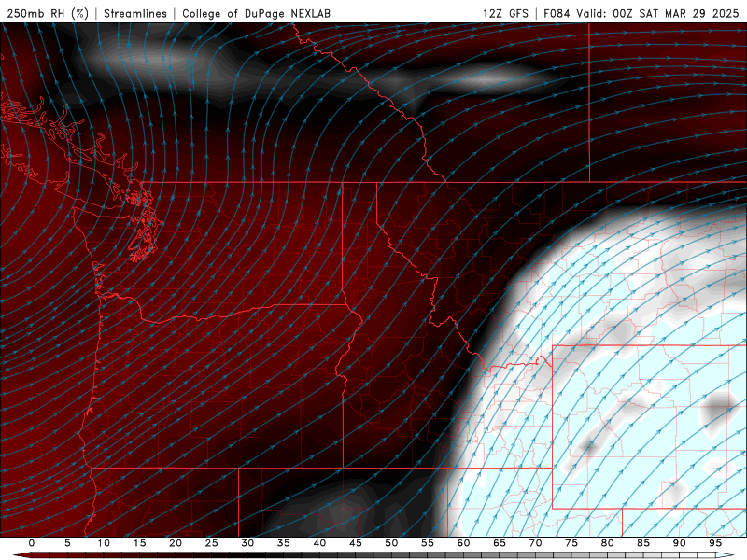Click the 90 label on the color scale

(679, 543)
